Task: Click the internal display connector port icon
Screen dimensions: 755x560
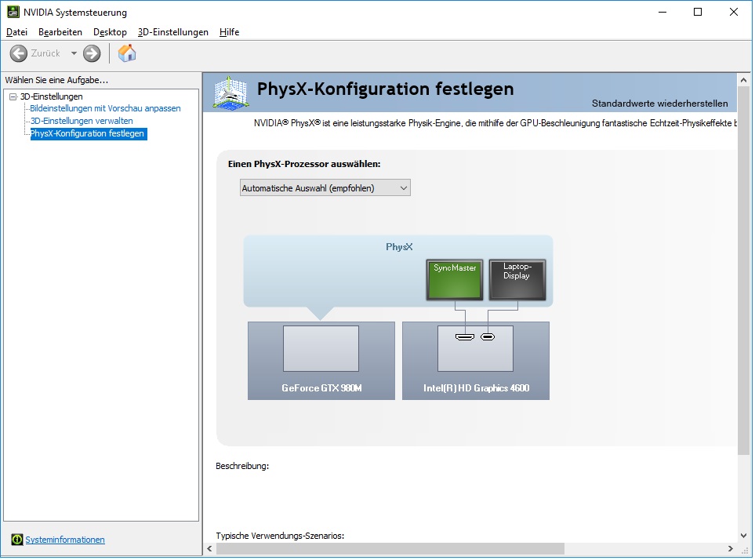Action: (488, 337)
